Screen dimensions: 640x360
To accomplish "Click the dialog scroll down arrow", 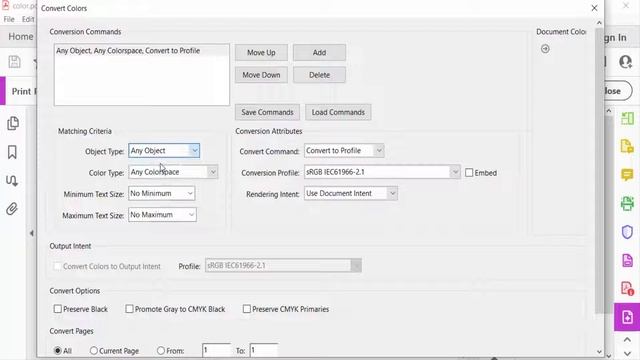I will point(599,351).
